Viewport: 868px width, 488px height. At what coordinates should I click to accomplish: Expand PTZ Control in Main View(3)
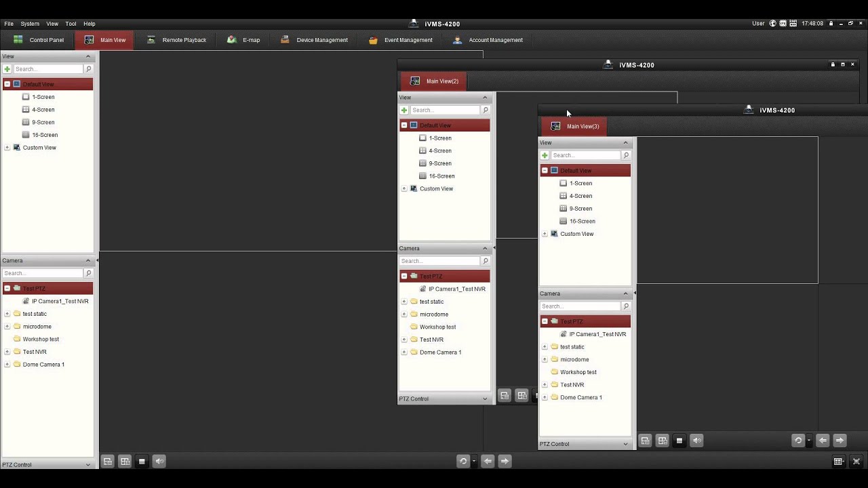click(x=625, y=444)
